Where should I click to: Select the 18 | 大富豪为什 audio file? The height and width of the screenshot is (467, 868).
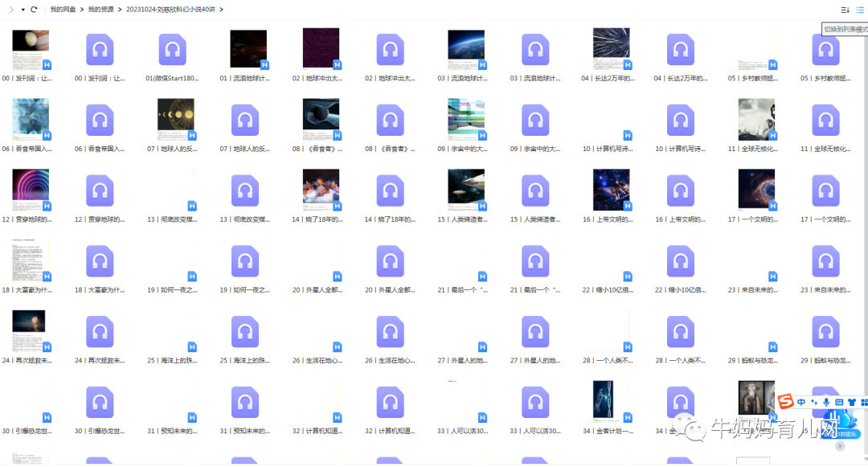coord(100,261)
